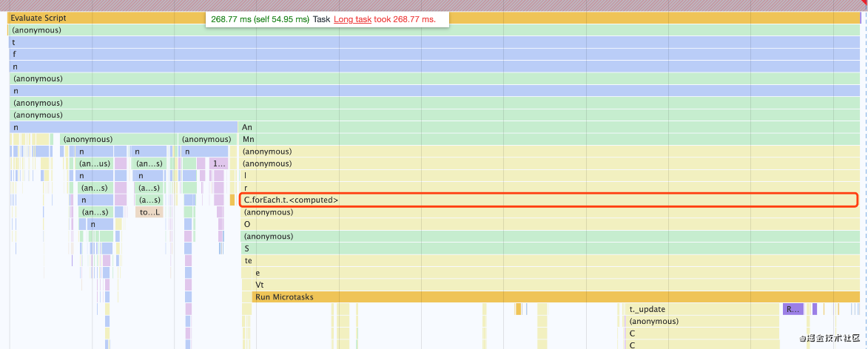The height and width of the screenshot is (349, 868).
Task: Select the green (anonymous) frame below 'O'
Action: coord(549,236)
